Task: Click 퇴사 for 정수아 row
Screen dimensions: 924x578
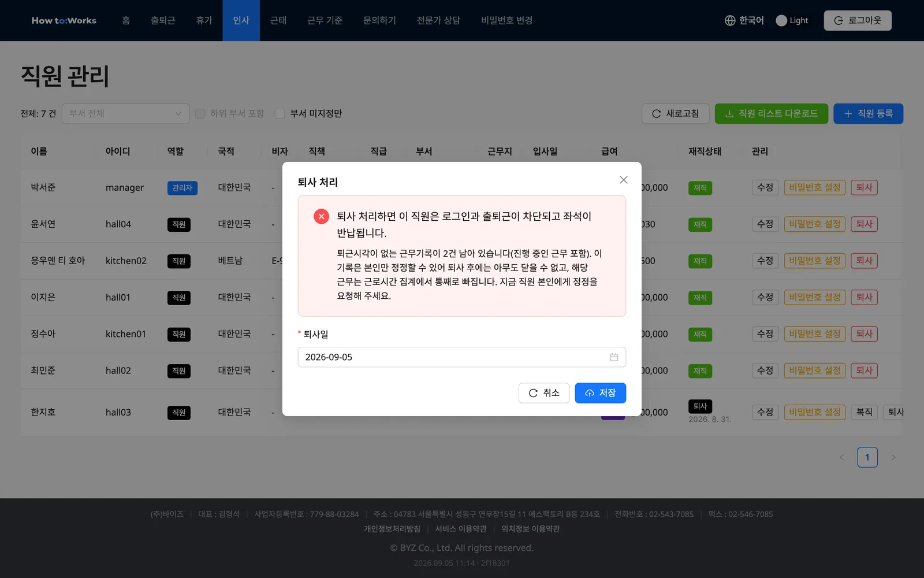Action: pos(864,334)
